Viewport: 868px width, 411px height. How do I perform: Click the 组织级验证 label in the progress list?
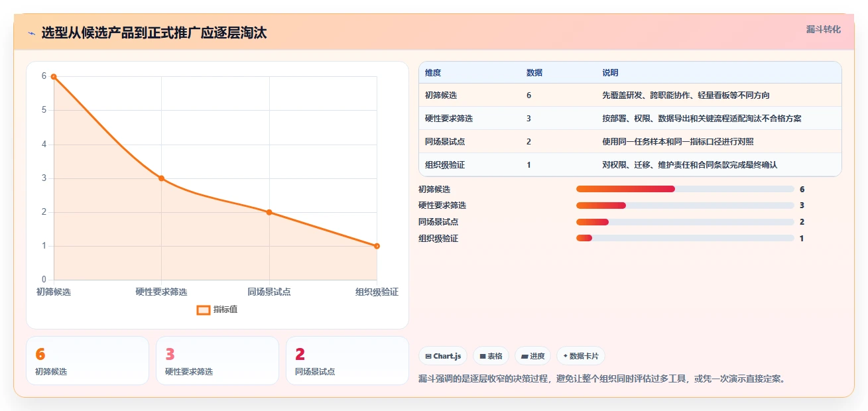438,238
